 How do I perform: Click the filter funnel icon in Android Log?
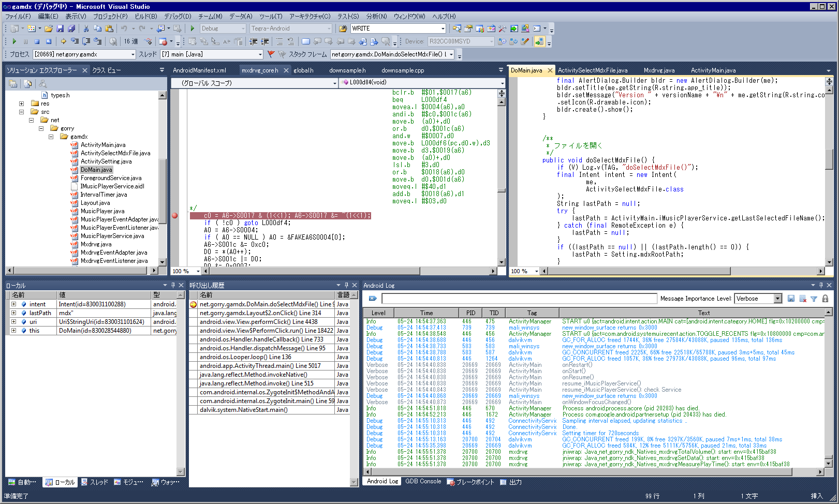coord(814,299)
